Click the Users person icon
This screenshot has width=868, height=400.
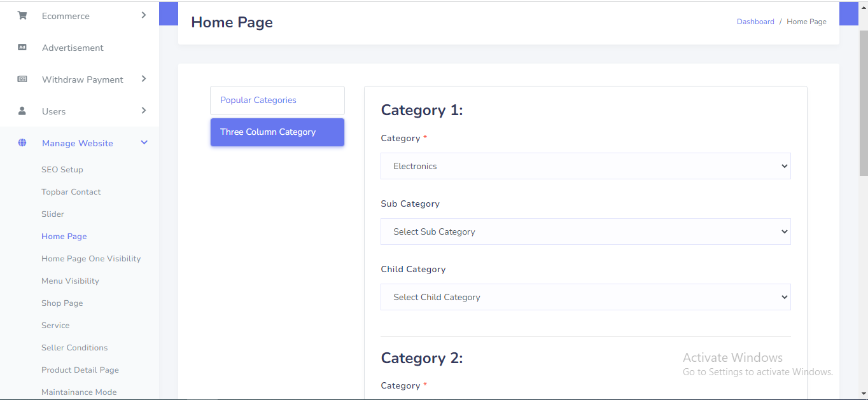pyautogui.click(x=22, y=111)
